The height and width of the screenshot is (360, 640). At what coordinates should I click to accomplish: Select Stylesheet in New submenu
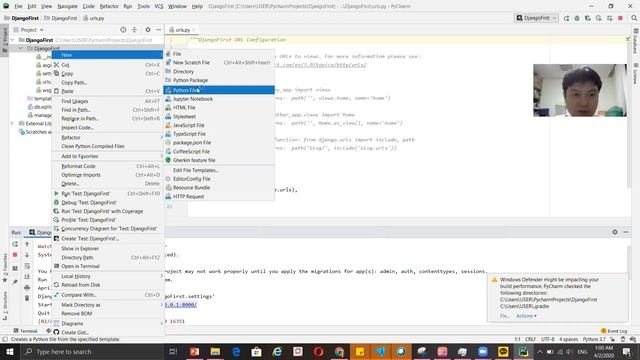[219, 116]
